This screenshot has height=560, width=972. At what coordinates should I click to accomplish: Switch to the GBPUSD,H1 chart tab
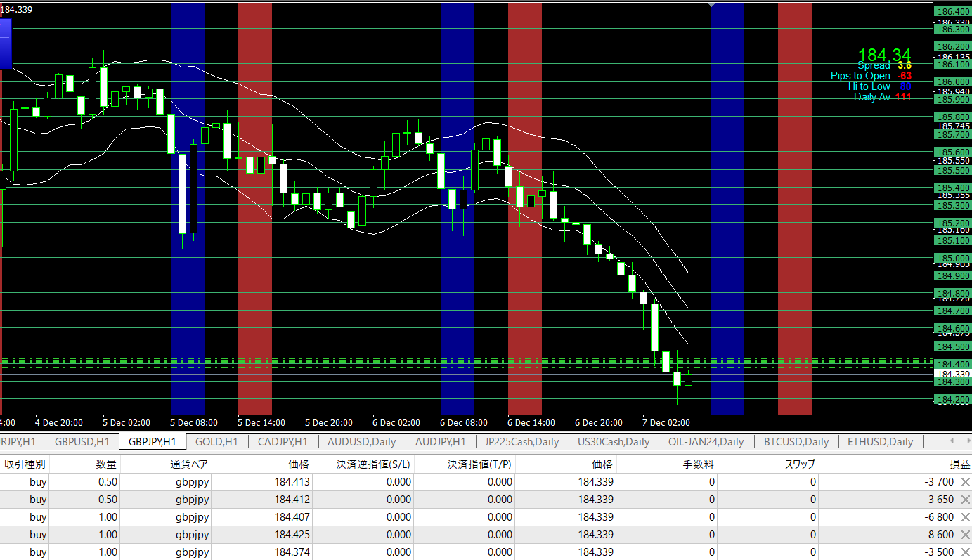point(82,442)
